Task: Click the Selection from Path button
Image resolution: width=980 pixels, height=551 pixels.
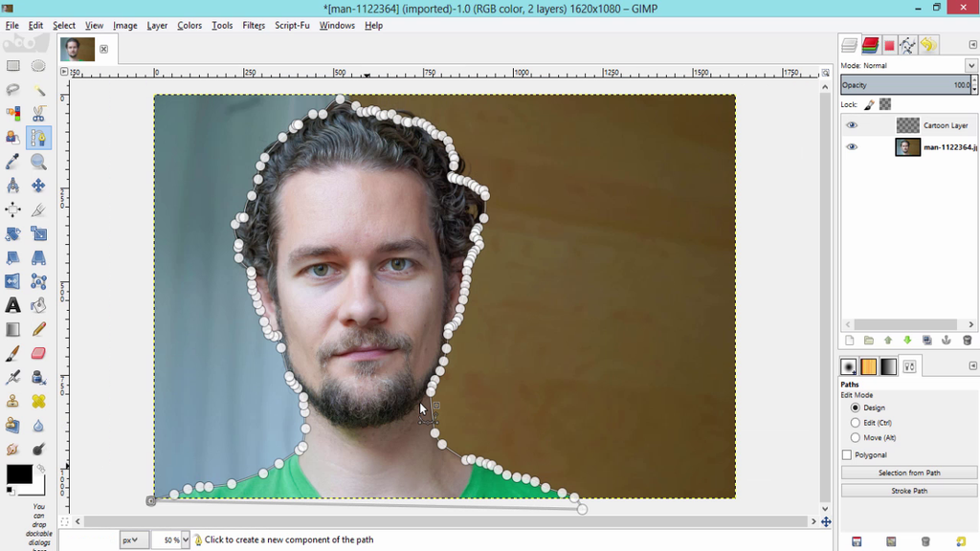Action: click(907, 472)
